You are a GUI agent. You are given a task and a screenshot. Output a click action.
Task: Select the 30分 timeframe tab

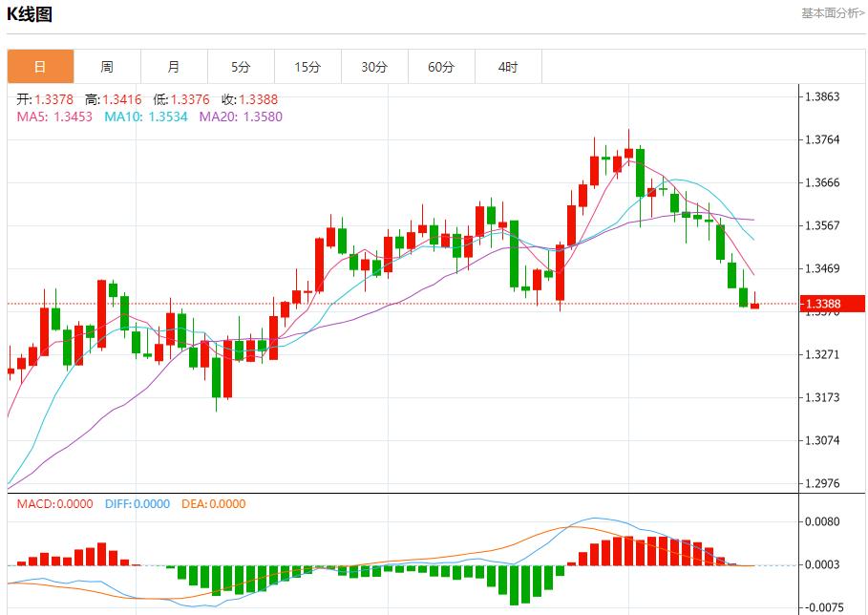[x=374, y=67]
